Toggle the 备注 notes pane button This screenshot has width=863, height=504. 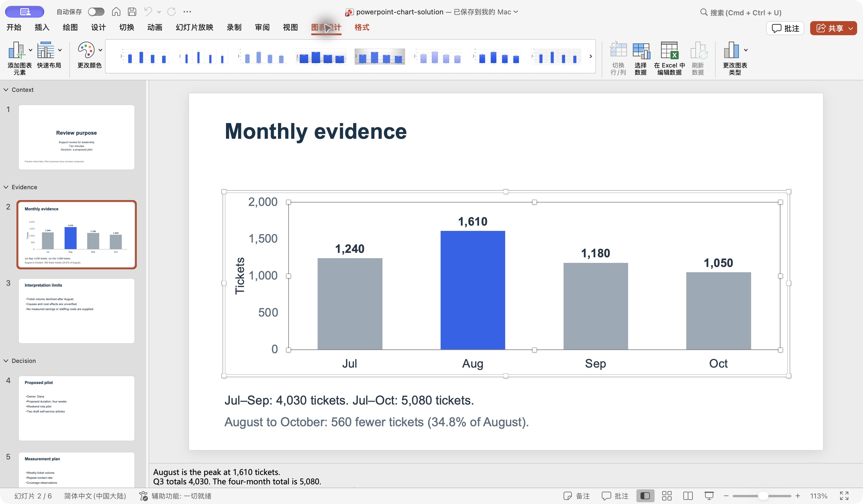pos(577,496)
